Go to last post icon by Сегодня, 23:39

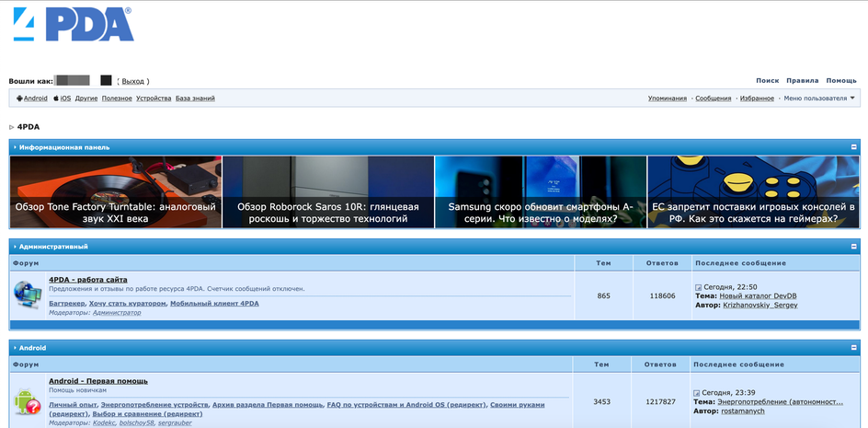[696, 392]
